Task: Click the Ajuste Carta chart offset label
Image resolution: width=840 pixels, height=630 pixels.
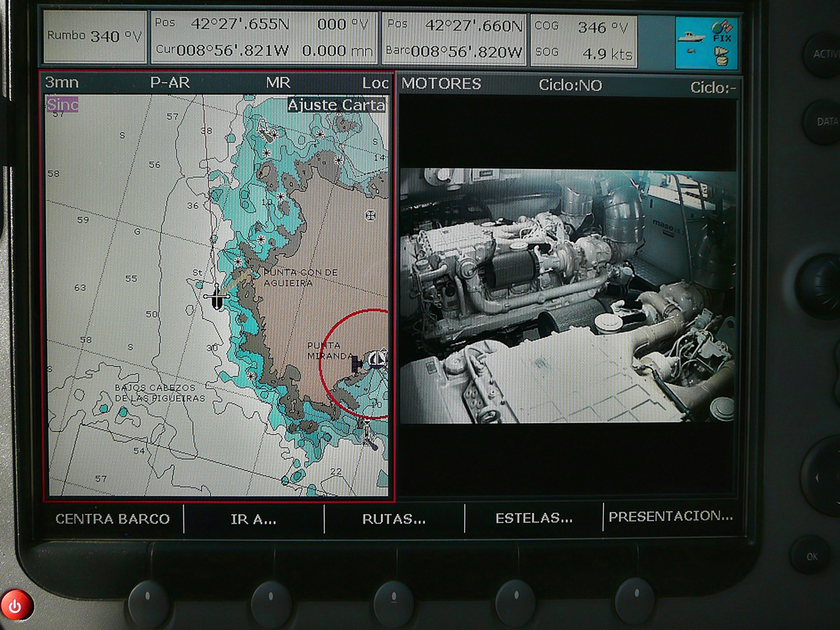Action: point(336,105)
